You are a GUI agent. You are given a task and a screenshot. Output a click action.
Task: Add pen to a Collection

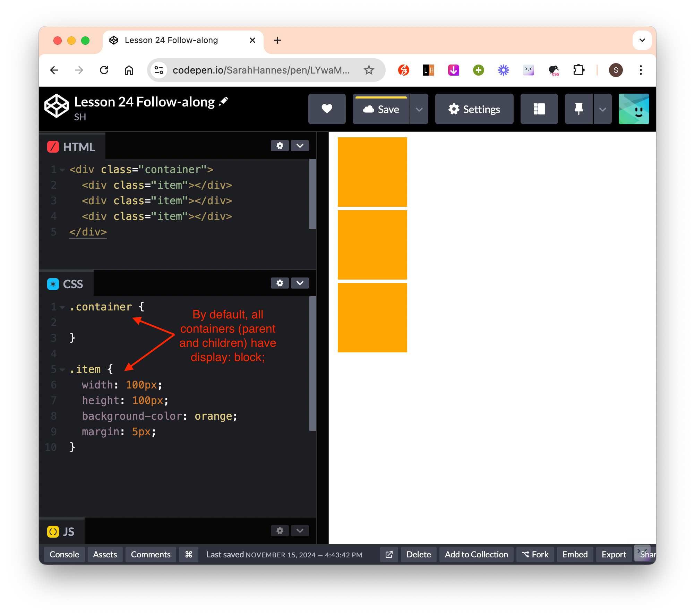coord(476,554)
